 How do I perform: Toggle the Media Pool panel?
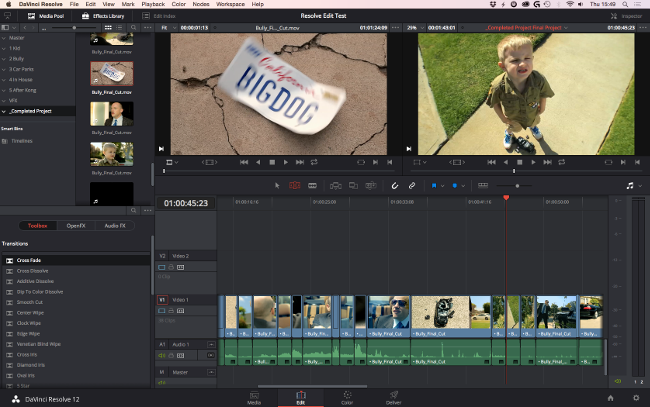pyautogui.click(x=46, y=16)
